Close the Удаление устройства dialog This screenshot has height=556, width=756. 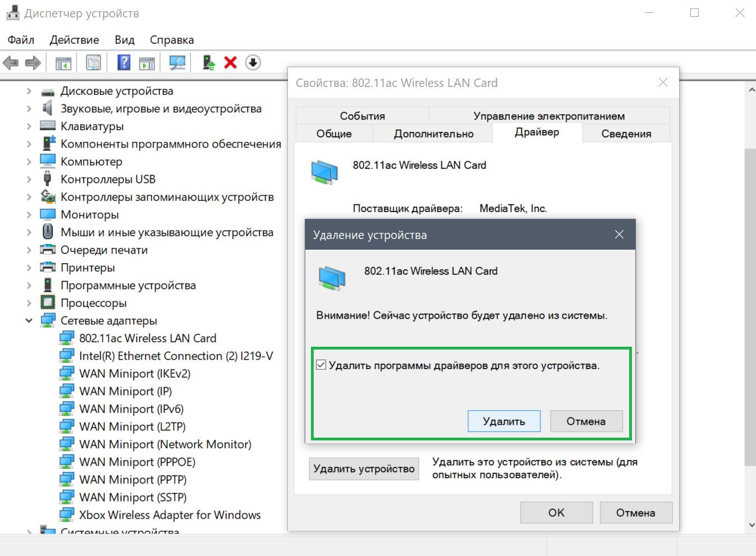coord(619,235)
